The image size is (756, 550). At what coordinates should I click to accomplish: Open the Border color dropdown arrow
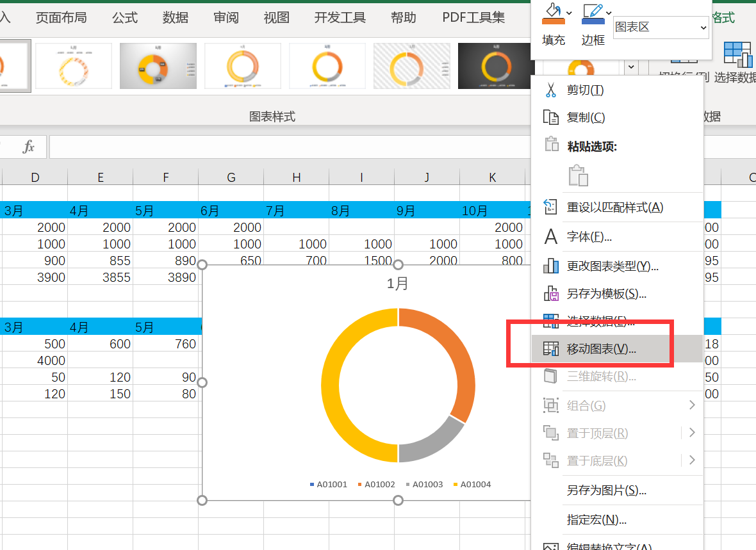click(x=609, y=13)
